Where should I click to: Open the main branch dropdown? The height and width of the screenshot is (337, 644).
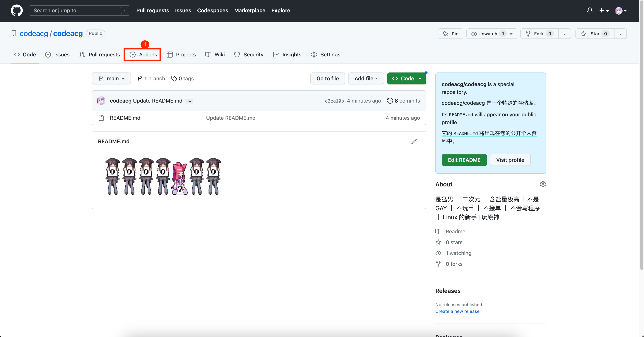click(x=111, y=78)
